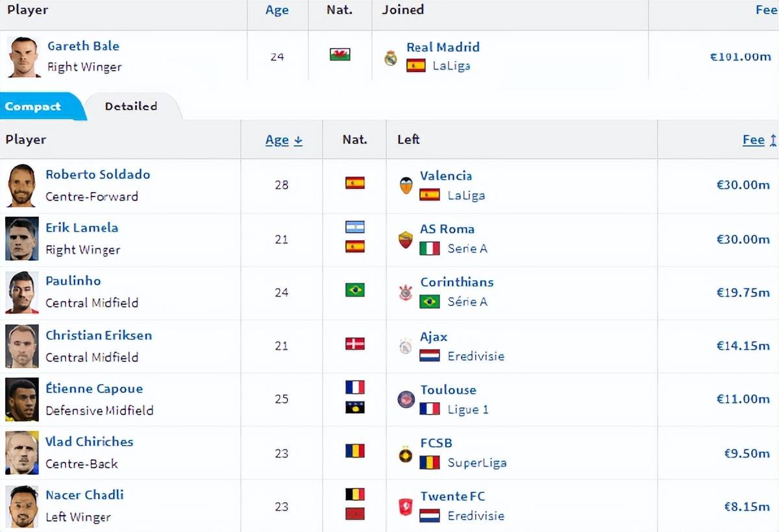Click the Wales flag beside Gareth Bale
Screen dimensions: 779x532
pyautogui.click(x=340, y=54)
